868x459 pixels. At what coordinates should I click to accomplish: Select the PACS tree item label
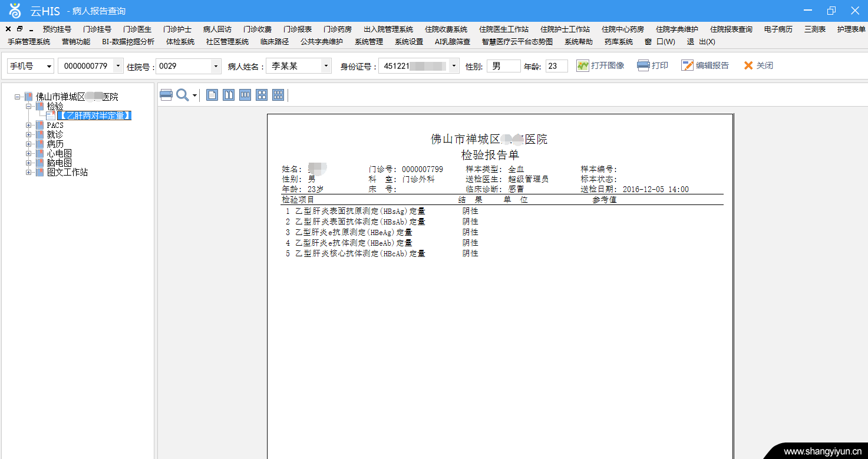55,125
